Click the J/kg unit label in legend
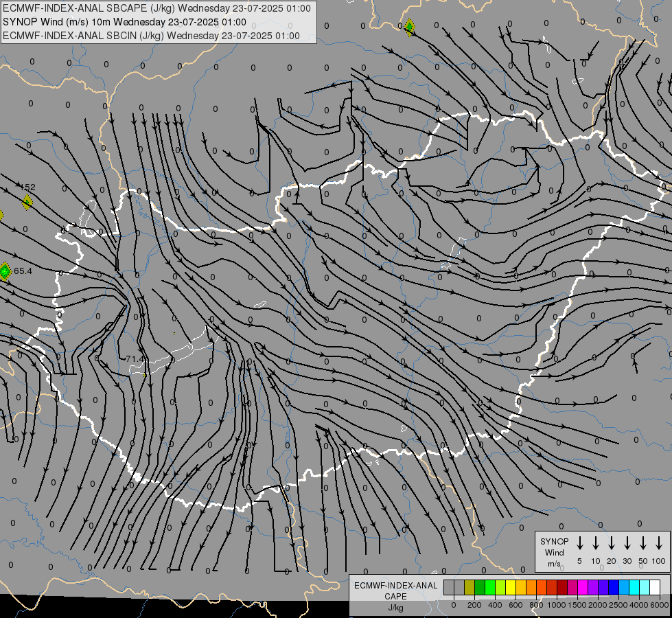Viewport: 672px width, 618px height. [x=395, y=608]
